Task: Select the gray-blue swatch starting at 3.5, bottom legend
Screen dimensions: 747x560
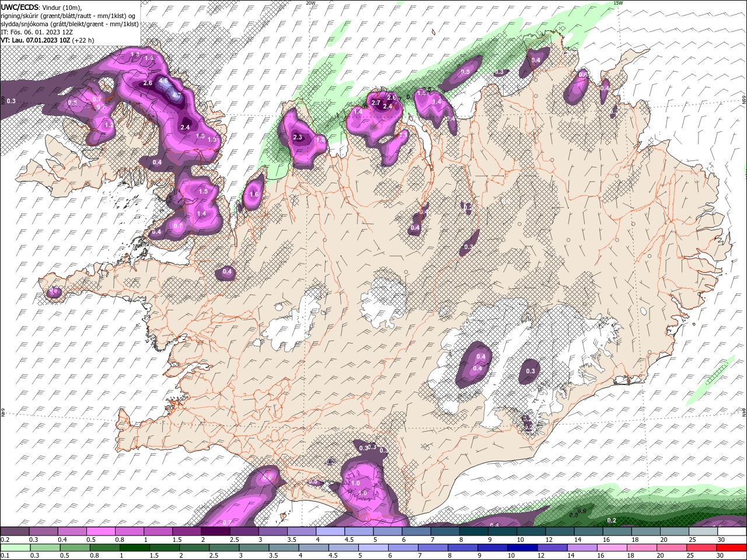Action: pos(283,547)
